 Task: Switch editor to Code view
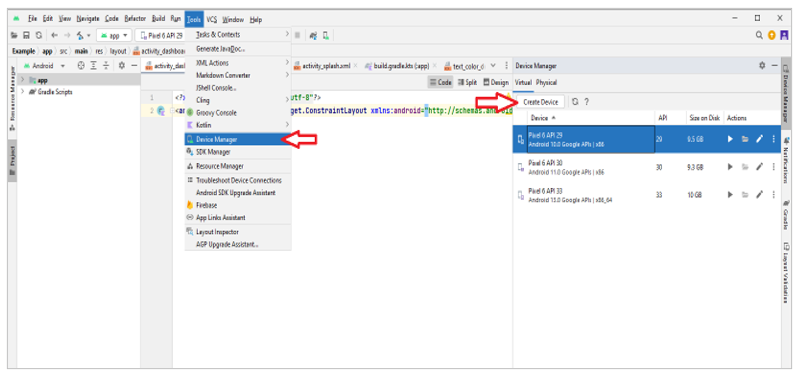pyautogui.click(x=440, y=82)
